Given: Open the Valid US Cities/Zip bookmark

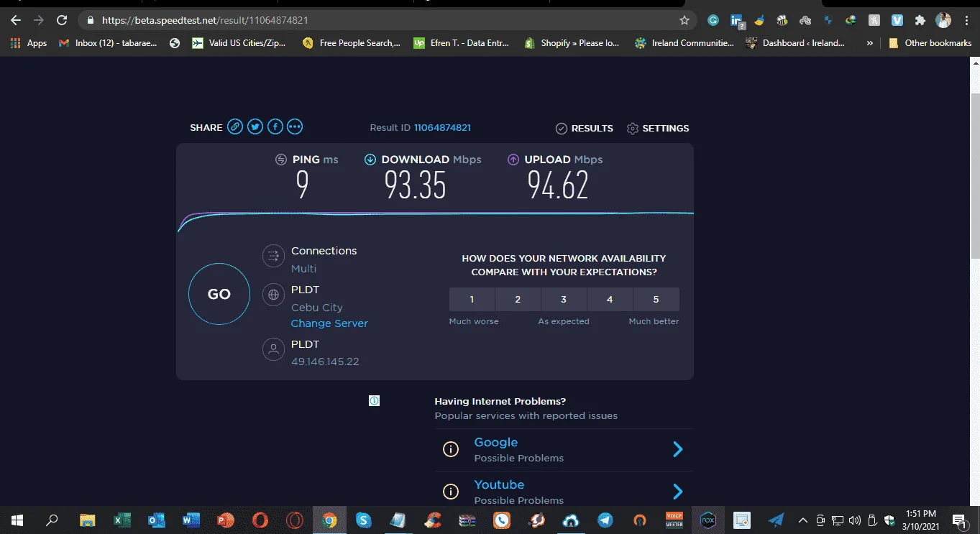Looking at the screenshot, I should [239, 43].
